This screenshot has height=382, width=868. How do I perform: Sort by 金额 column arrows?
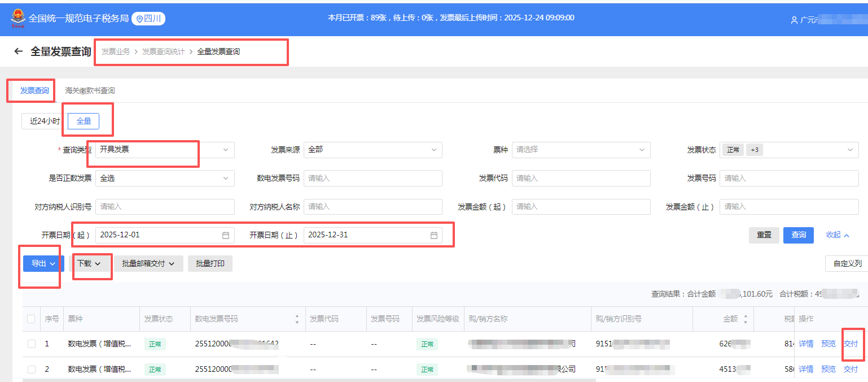(x=745, y=319)
